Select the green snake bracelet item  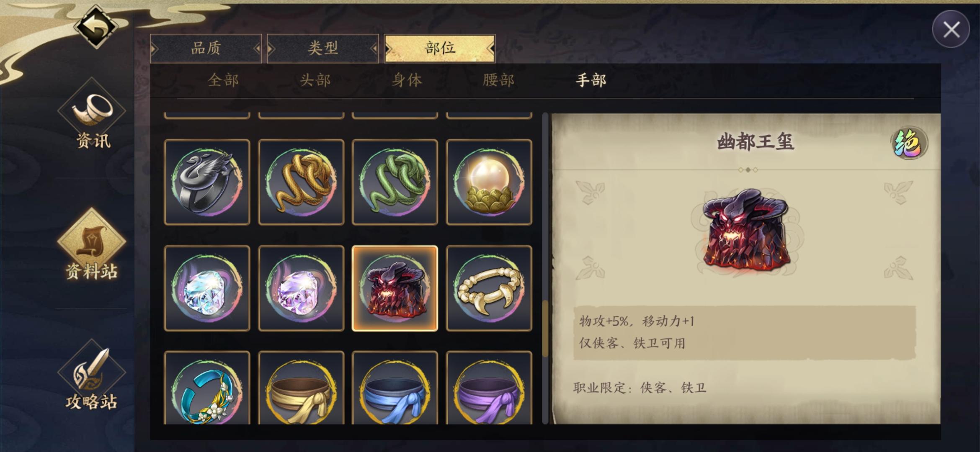coord(395,182)
